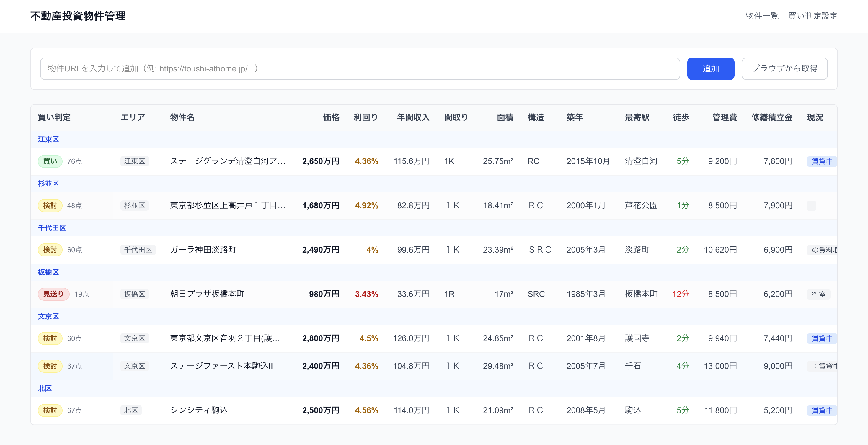Click the 追加 button
Image resolution: width=868 pixels, height=445 pixels.
[x=710, y=69]
